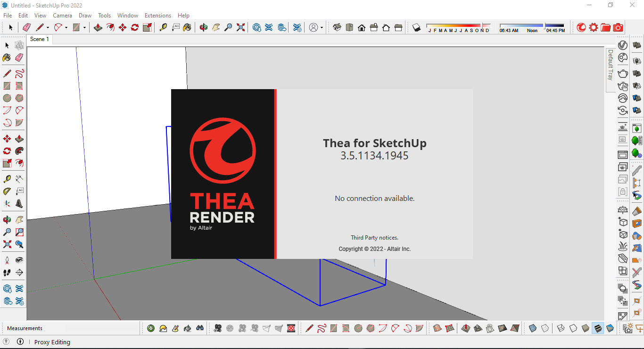This screenshot has width=644, height=349.
Task: Toggle Proxy Editing in the status bar
Action: 52,342
